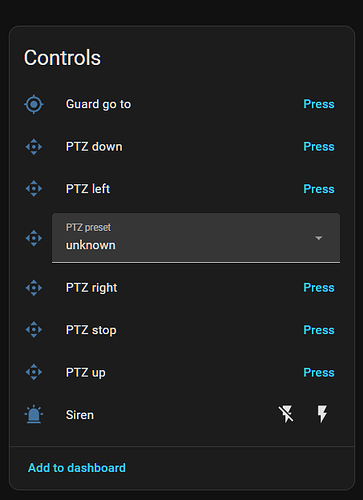The image size is (363, 500).
Task: Click the Siren alarm light icon
Action: (x=34, y=415)
